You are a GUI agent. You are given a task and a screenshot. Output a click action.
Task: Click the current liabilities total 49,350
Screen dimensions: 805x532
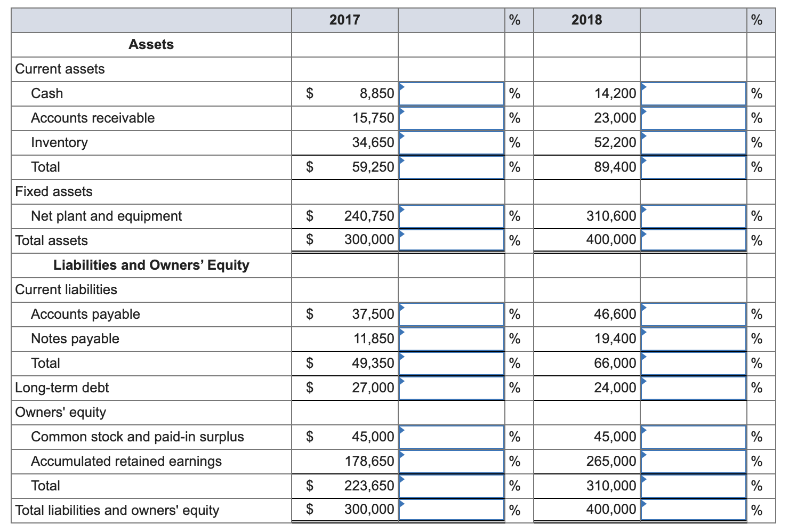coord(373,364)
